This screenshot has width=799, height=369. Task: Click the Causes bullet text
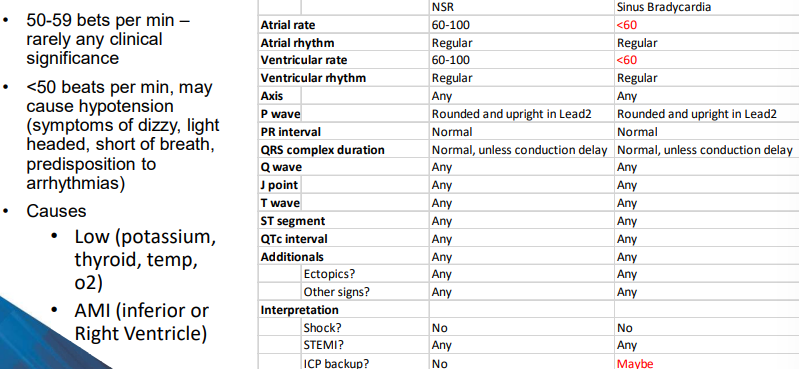[x=56, y=211]
